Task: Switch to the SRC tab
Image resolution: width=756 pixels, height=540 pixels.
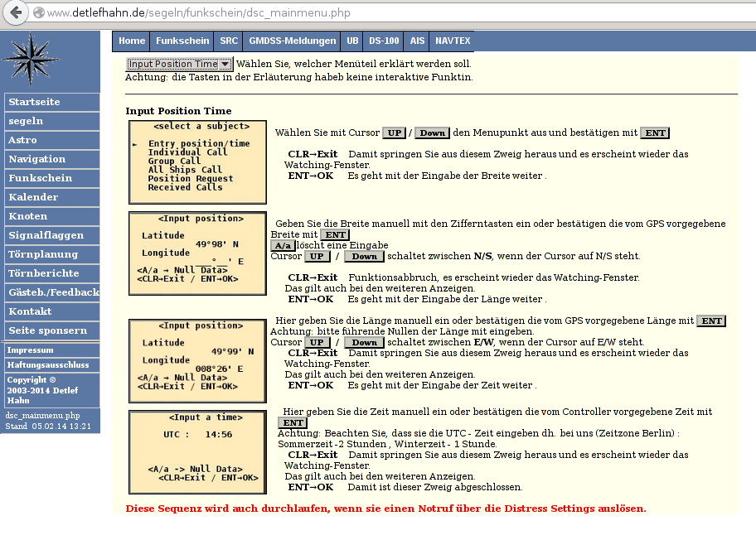Action: 229,41
